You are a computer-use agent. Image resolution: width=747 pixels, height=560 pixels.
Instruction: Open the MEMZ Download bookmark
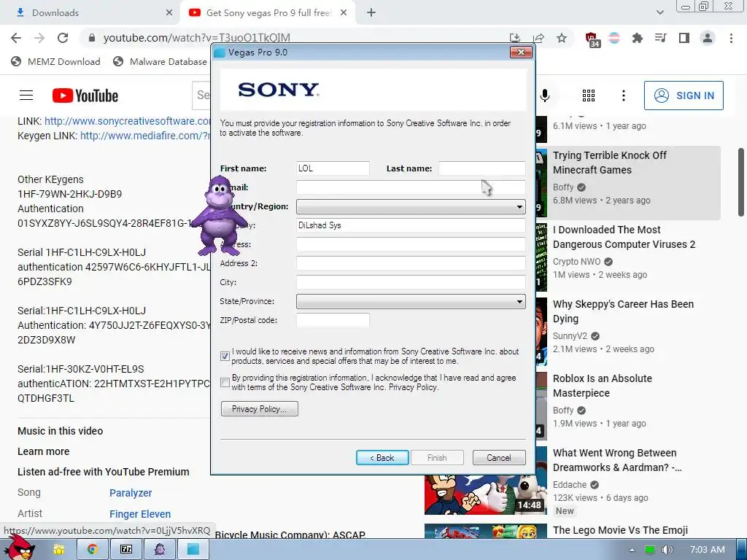(56, 61)
